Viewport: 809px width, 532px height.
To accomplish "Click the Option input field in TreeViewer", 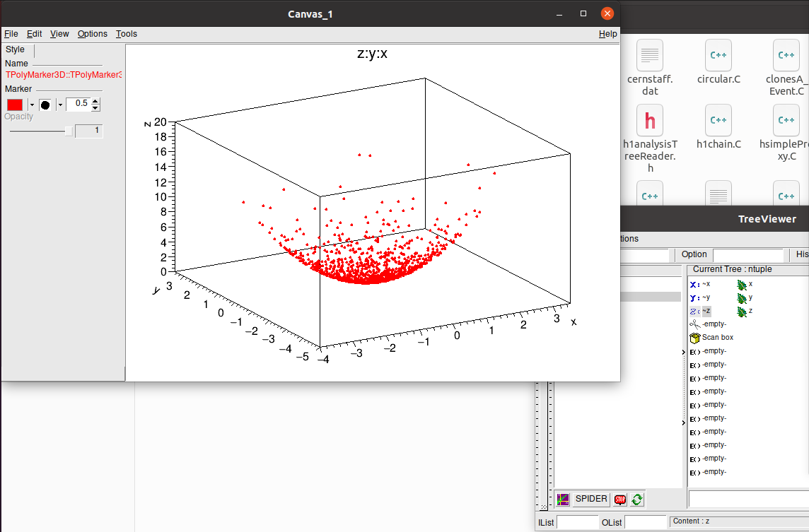I will [748, 254].
